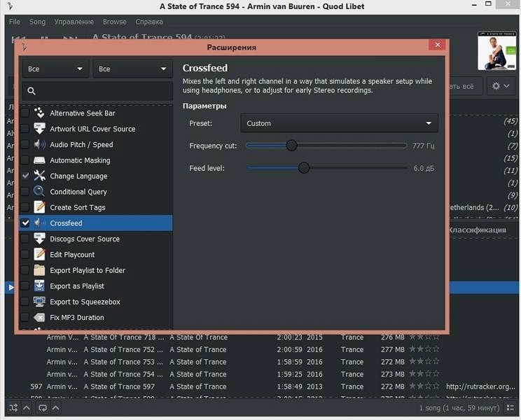
Task: Uncheck the Change Language checkbox
Action: tap(25, 176)
